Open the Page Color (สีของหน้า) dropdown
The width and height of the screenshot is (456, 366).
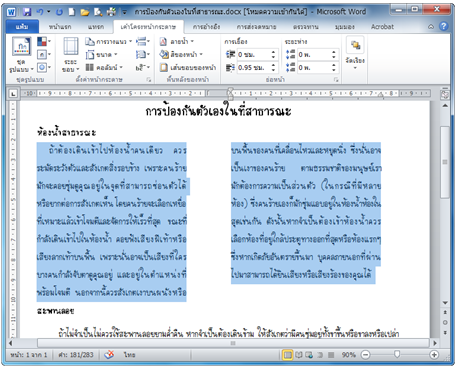click(181, 54)
